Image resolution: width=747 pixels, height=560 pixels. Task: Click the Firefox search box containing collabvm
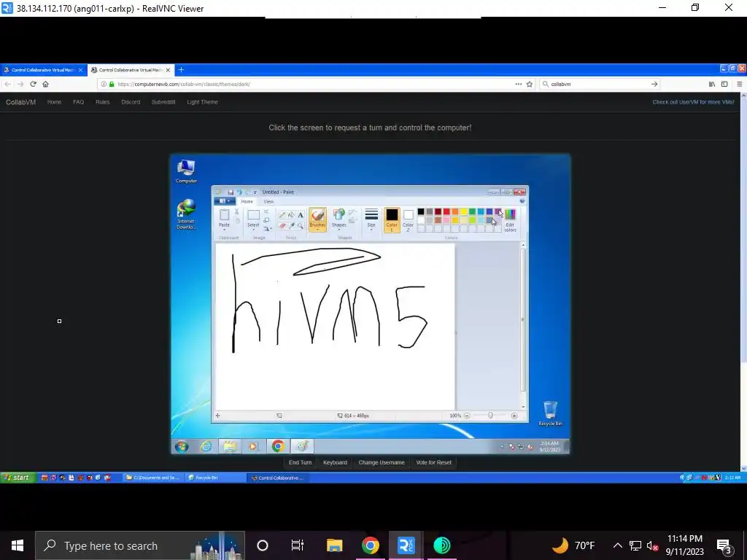point(600,84)
